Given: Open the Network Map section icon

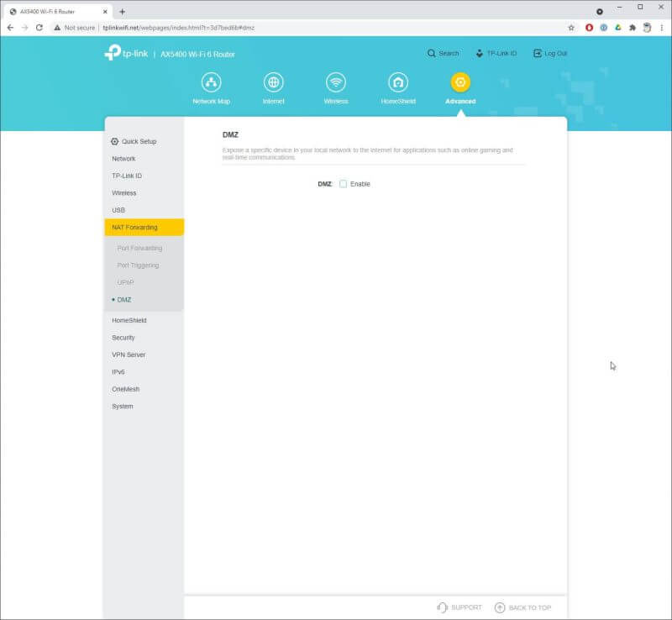Looking at the screenshot, I should click(212, 82).
